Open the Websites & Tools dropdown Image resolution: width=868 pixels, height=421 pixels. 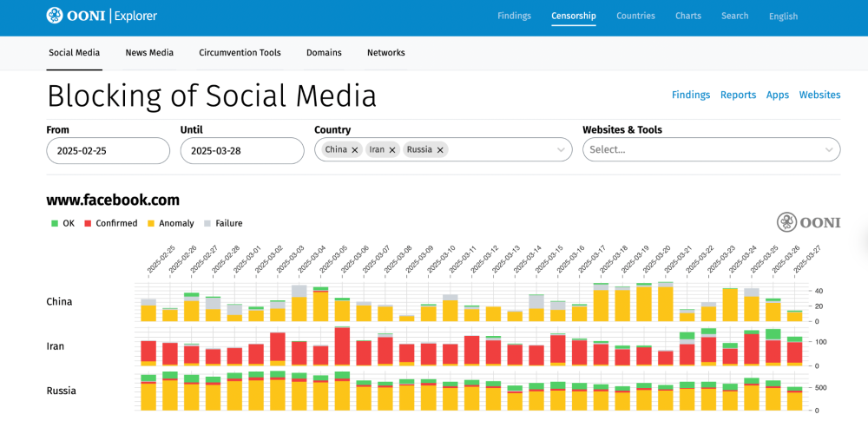710,150
